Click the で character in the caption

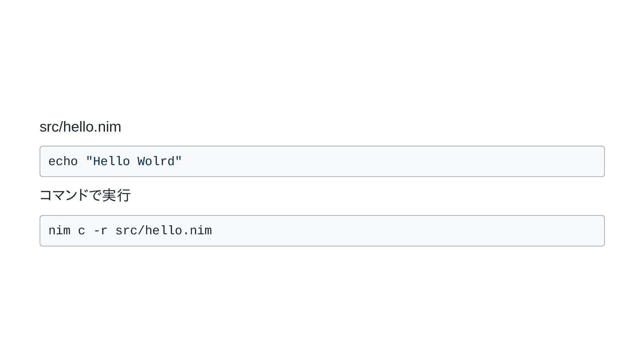(95, 195)
